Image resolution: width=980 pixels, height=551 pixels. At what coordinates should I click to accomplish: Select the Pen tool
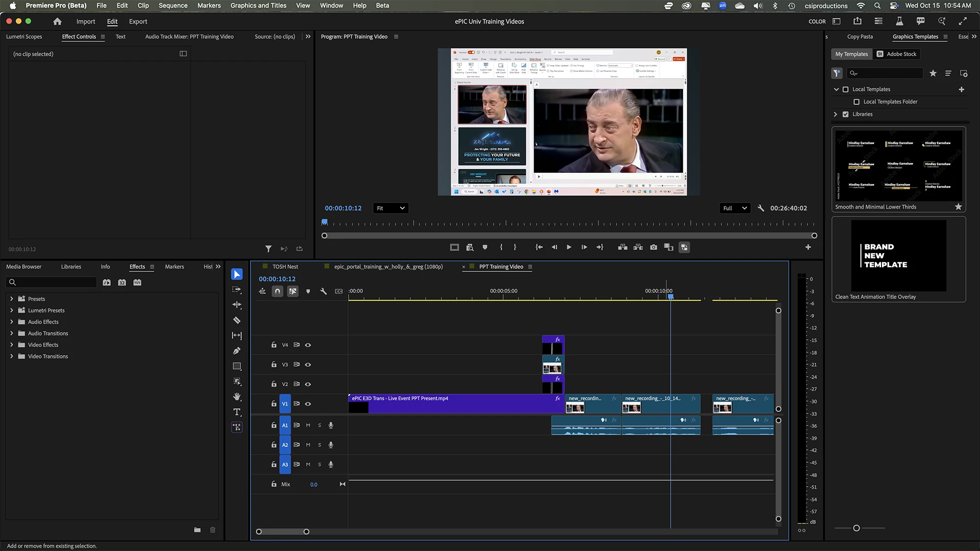click(237, 351)
